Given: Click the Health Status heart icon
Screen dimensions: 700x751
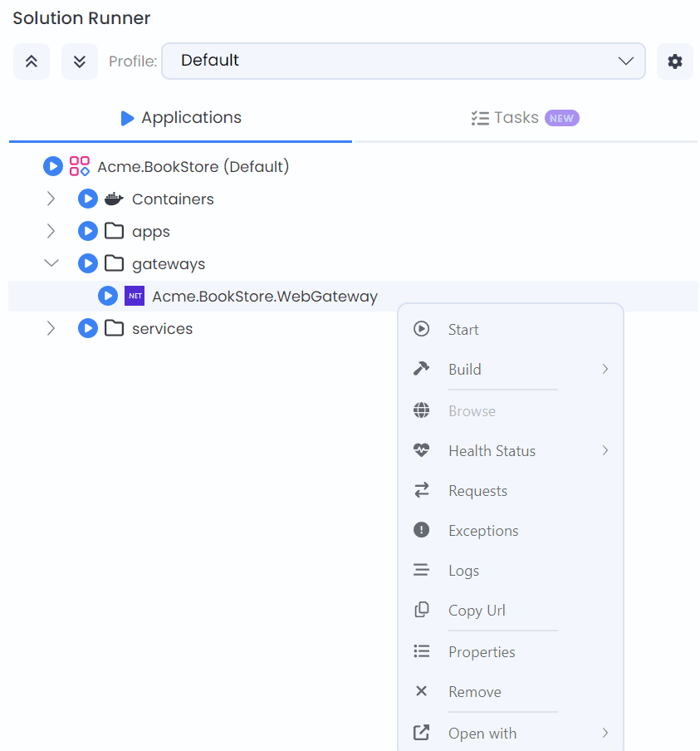Looking at the screenshot, I should [x=422, y=450].
